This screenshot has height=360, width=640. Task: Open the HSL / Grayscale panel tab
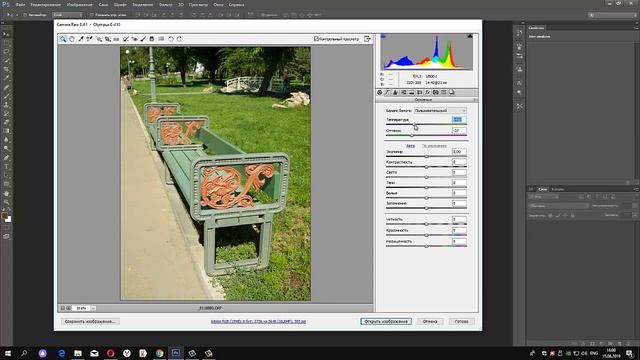pyautogui.click(x=404, y=93)
